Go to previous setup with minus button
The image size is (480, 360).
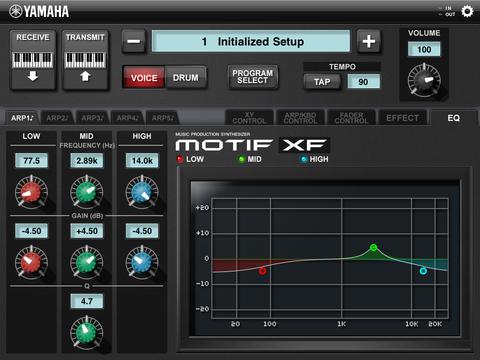134,41
